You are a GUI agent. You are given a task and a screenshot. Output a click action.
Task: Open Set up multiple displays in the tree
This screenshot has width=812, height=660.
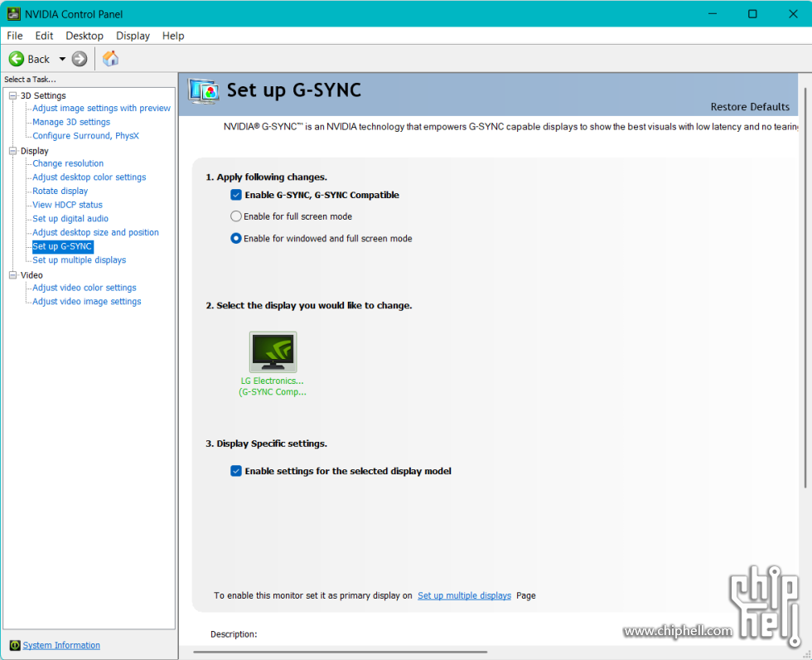tap(80, 260)
